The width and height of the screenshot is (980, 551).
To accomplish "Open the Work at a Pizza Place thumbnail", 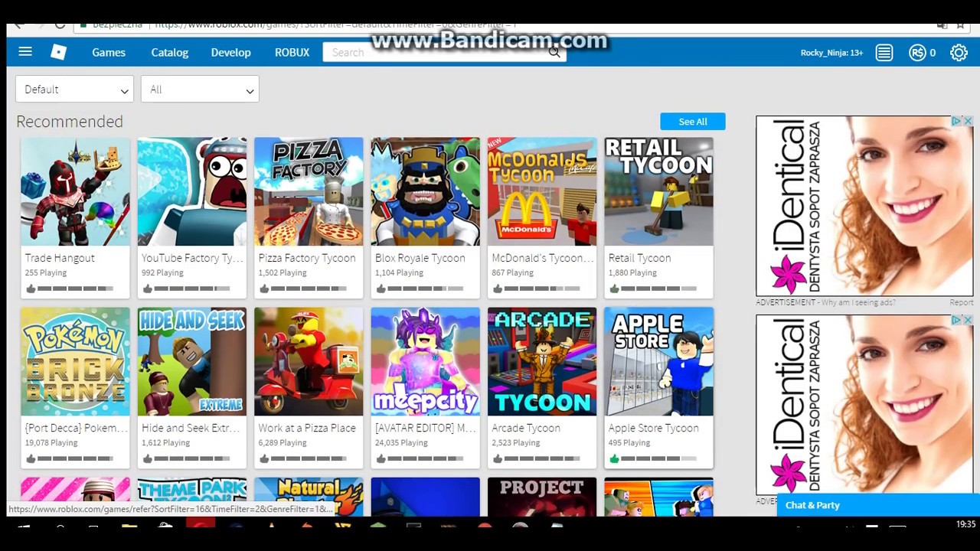I will coord(309,361).
